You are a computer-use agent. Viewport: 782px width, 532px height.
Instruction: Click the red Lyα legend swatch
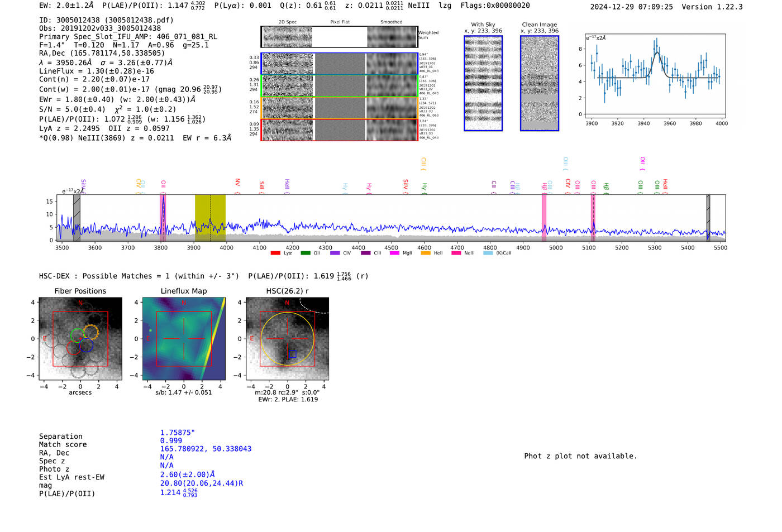pyautogui.click(x=275, y=253)
